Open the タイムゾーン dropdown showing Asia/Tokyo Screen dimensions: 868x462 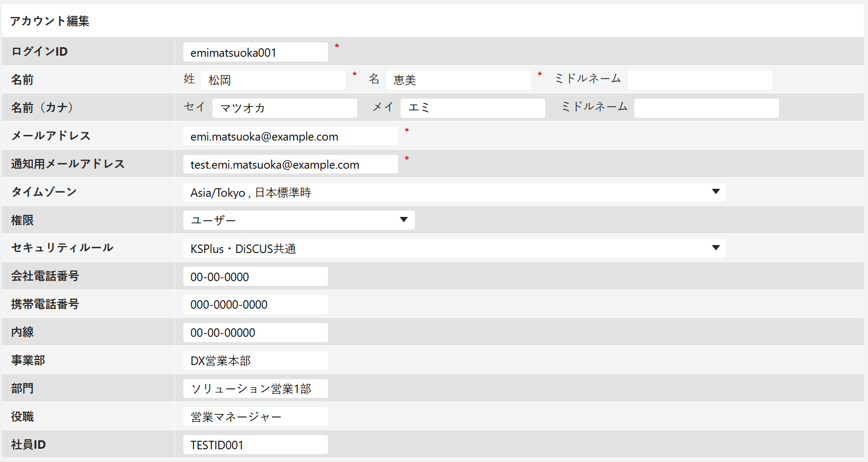454,193
